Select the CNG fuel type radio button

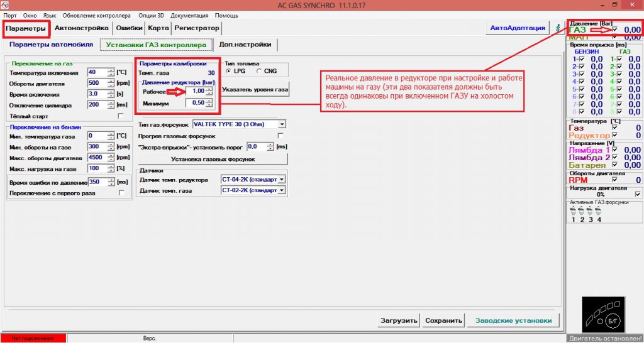tap(258, 71)
